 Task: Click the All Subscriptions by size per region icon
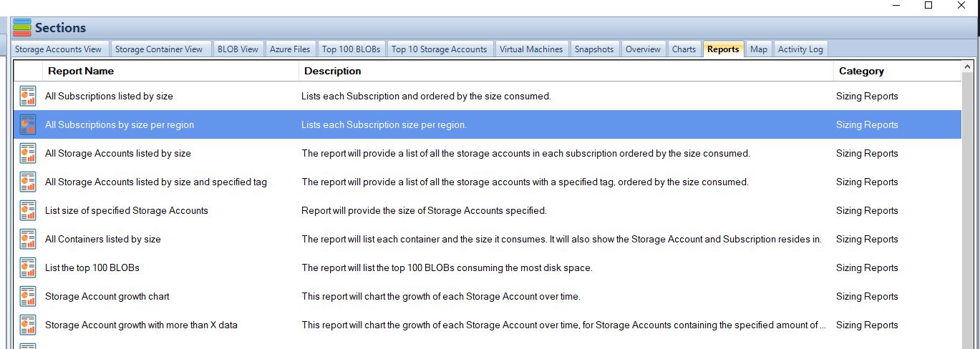tap(28, 124)
